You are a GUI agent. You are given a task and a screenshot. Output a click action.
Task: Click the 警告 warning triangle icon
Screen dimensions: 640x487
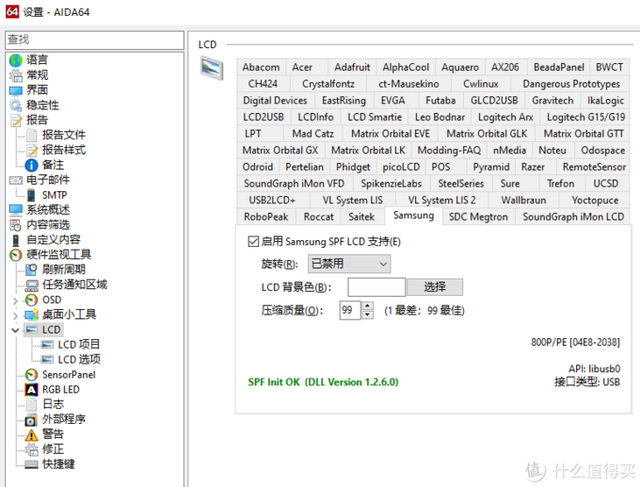[31, 435]
